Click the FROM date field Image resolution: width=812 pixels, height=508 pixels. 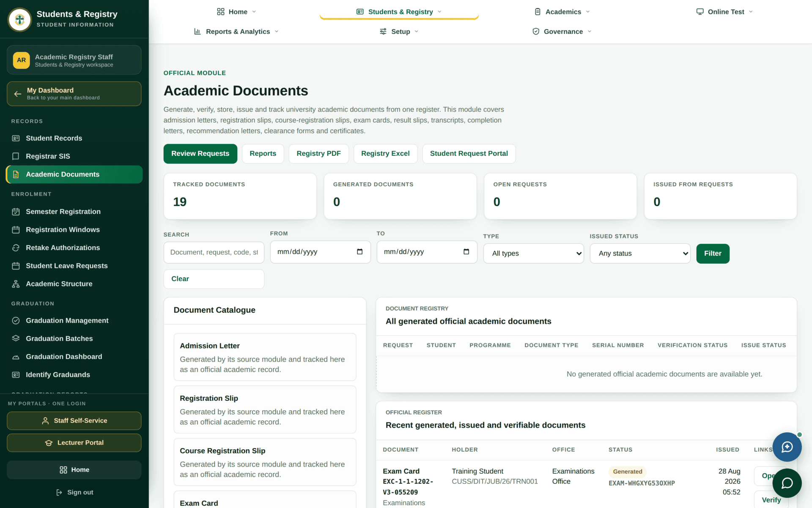point(320,252)
